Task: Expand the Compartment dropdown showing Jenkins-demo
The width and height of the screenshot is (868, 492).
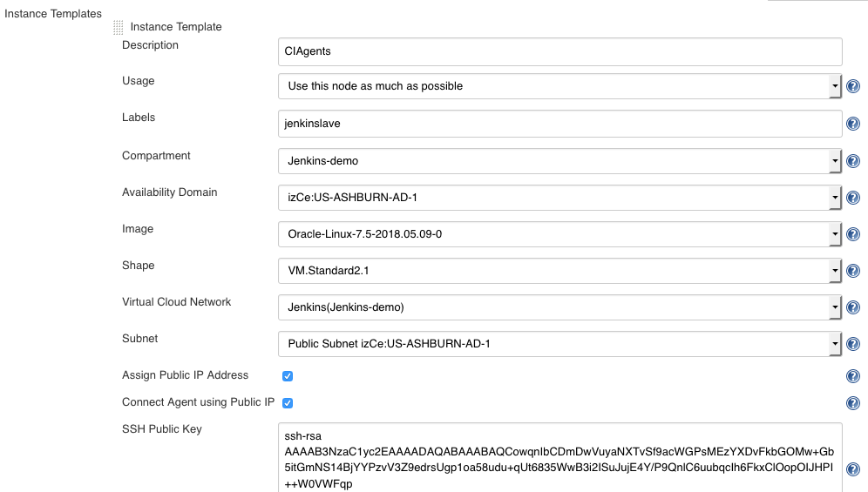Action: coord(559,161)
